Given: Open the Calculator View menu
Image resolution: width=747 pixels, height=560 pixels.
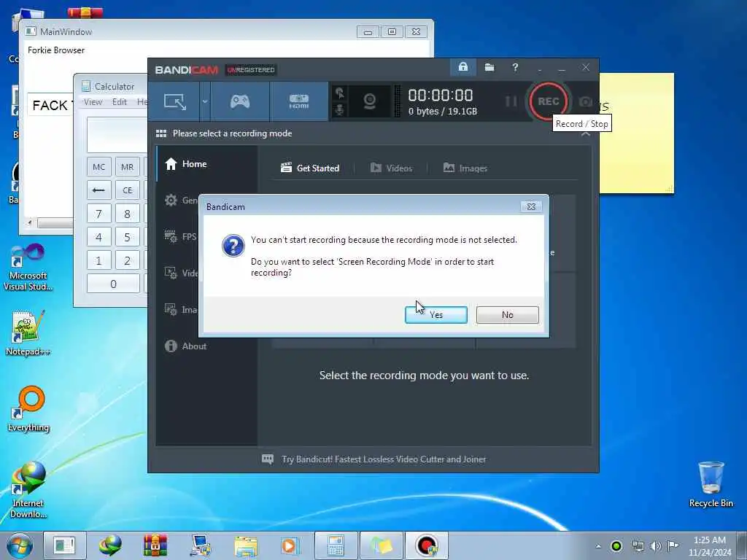Looking at the screenshot, I should point(93,102).
